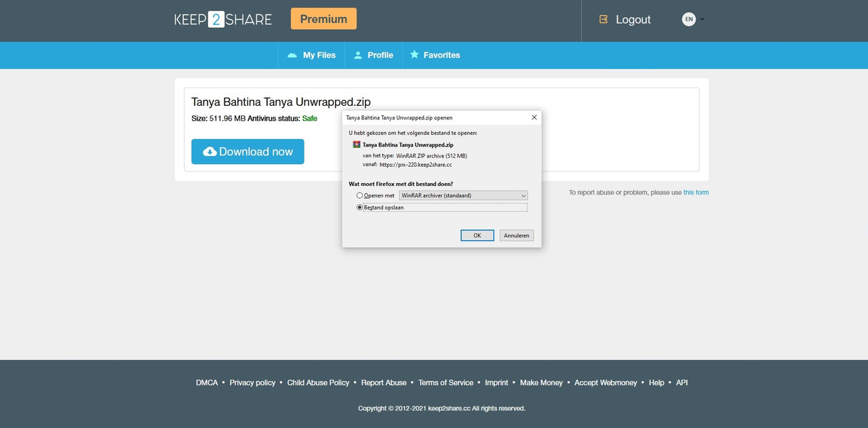This screenshot has height=428, width=868.
Task: Open the Child Abuse Policy link
Action: 318,383
